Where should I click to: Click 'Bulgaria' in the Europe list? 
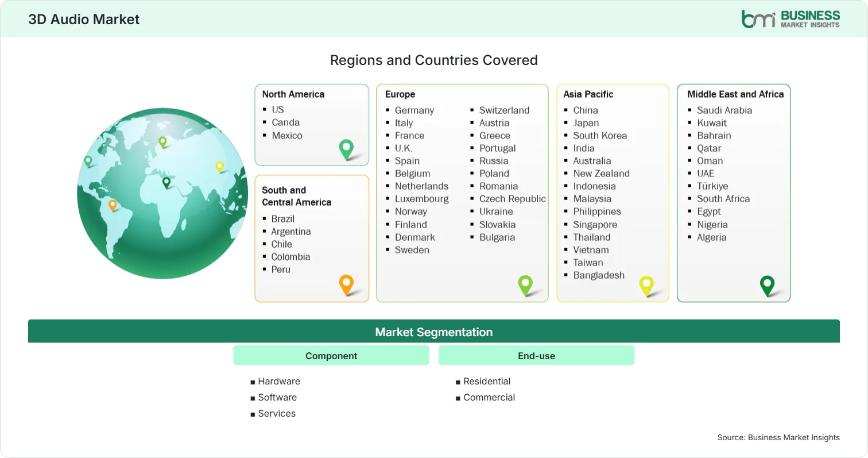tap(497, 237)
